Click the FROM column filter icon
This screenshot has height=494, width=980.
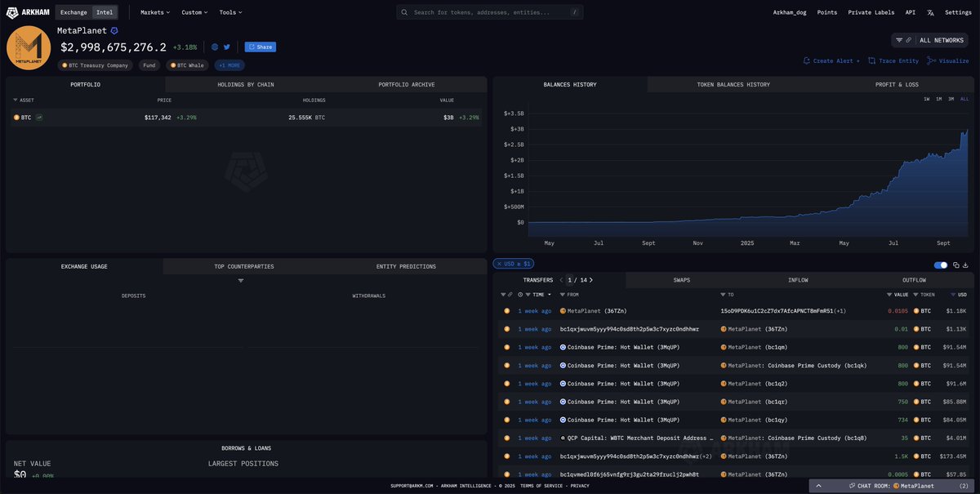point(562,294)
